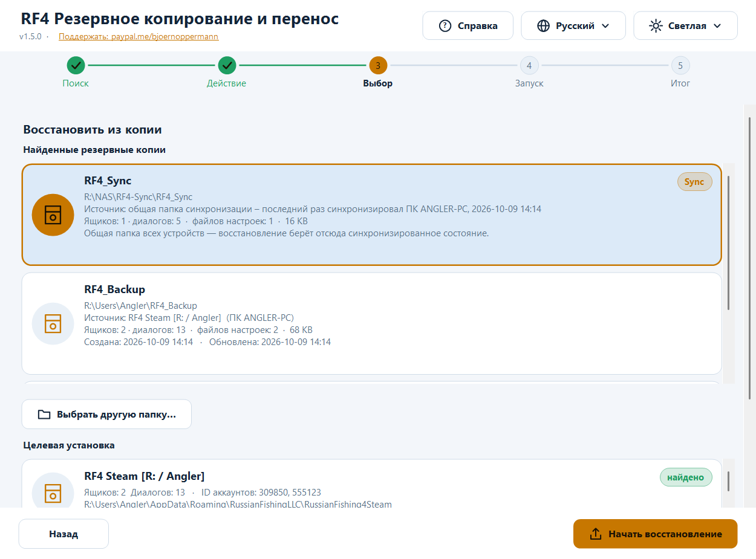Click Найденные резервные копии heading

pyautogui.click(x=94, y=149)
